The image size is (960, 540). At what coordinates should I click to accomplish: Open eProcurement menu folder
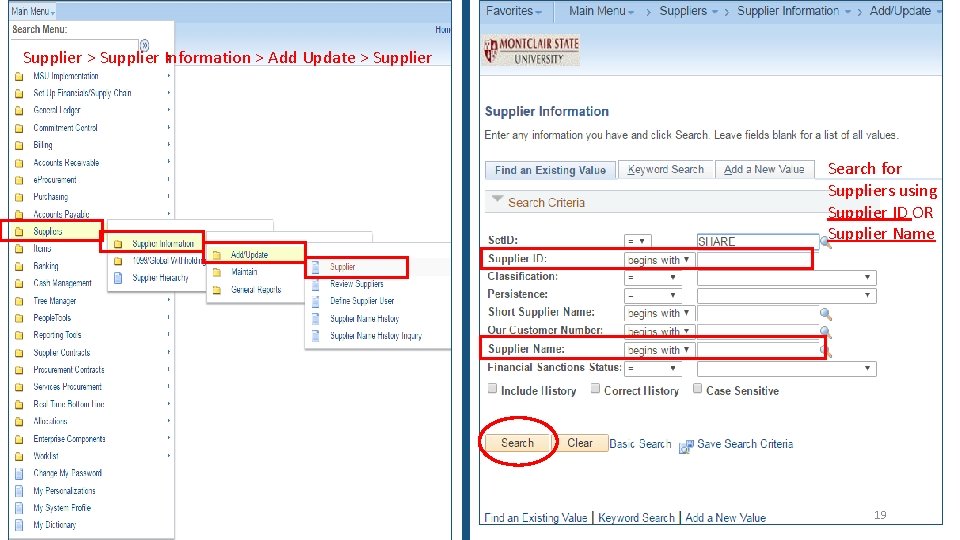coord(54,180)
